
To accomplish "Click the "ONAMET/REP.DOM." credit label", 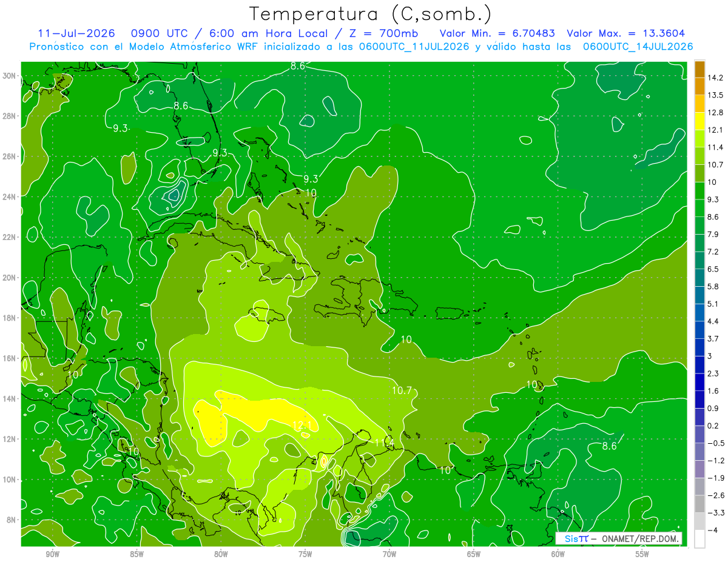I will [641, 539].
